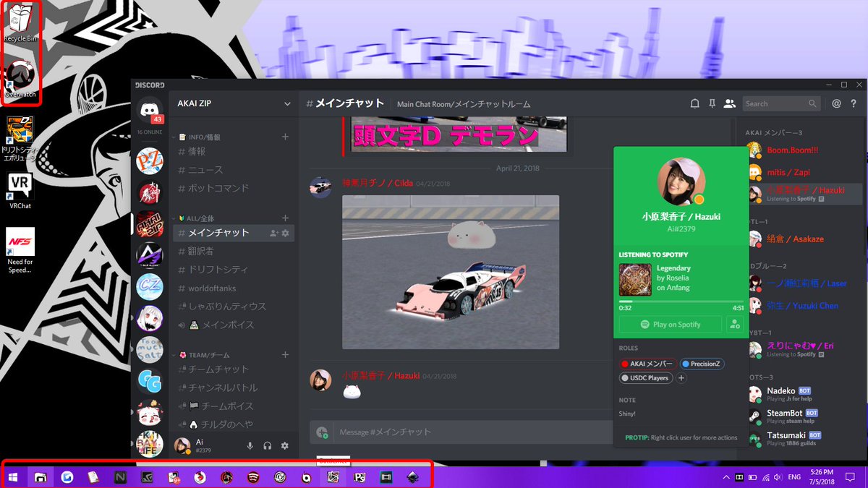Switch to ドリフトシティ channel
868x488 pixels.
(x=234, y=270)
